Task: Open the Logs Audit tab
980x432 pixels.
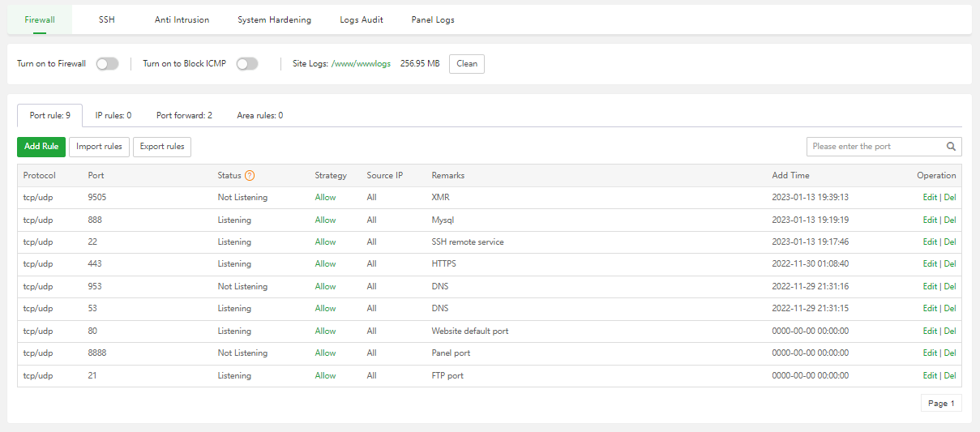Action: (x=362, y=19)
